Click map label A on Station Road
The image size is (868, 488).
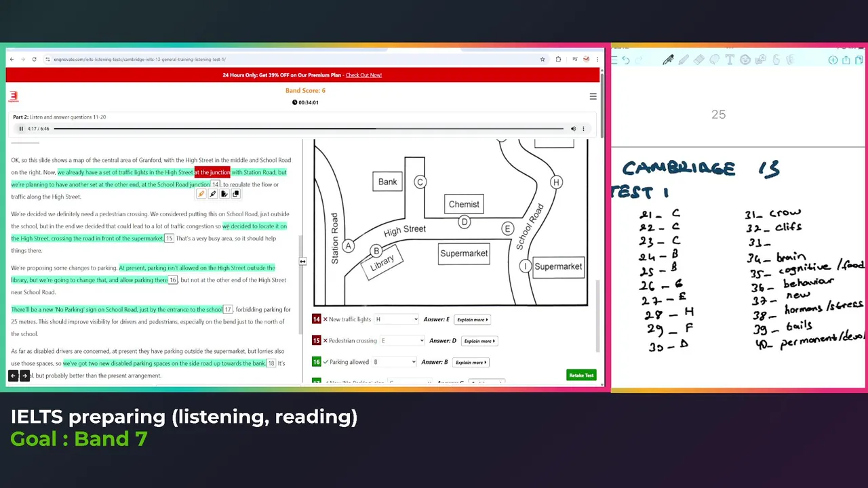click(349, 246)
